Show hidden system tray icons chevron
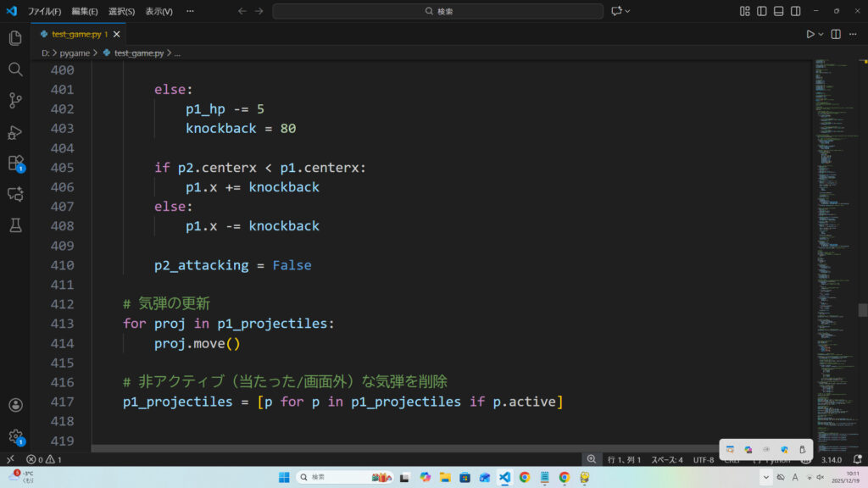 pos(766,477)
